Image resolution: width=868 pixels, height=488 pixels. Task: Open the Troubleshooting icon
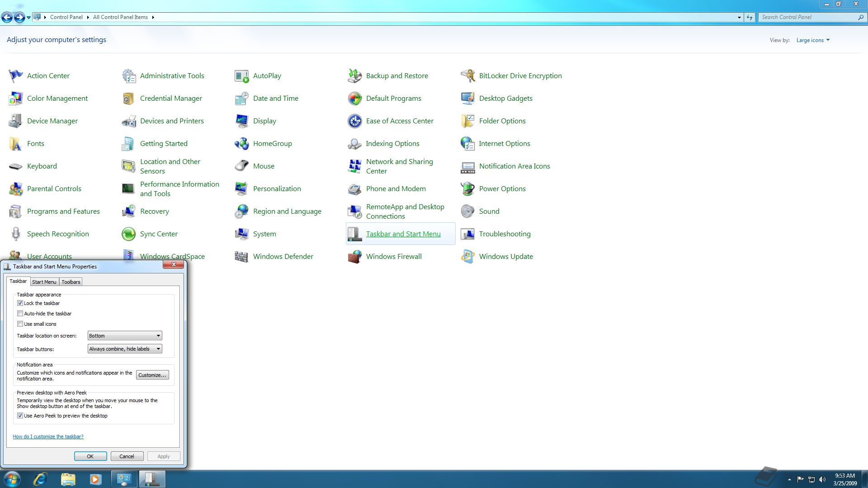(x=468, y=234)
